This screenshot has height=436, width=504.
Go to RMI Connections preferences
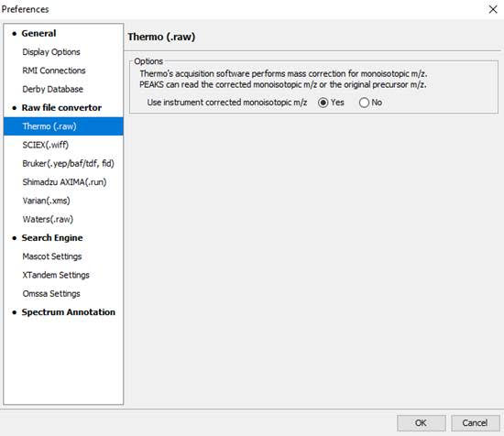[x=54, y=71]
